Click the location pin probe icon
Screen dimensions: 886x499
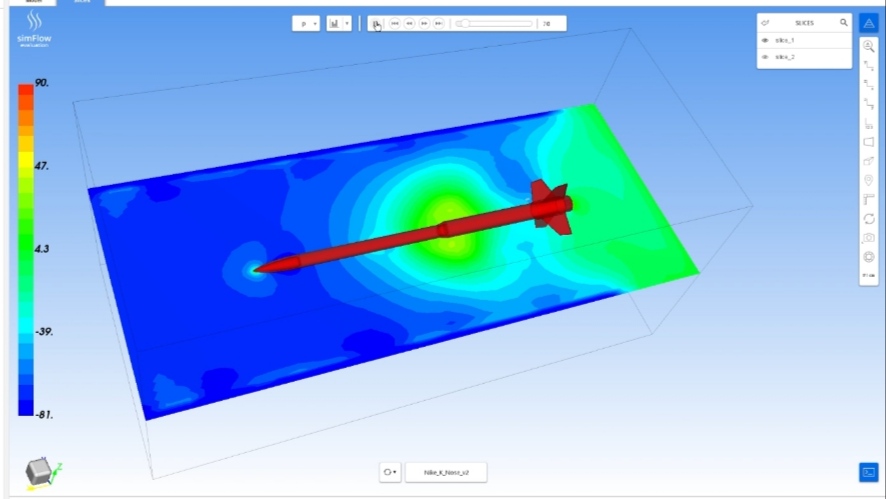coord(868,180)
